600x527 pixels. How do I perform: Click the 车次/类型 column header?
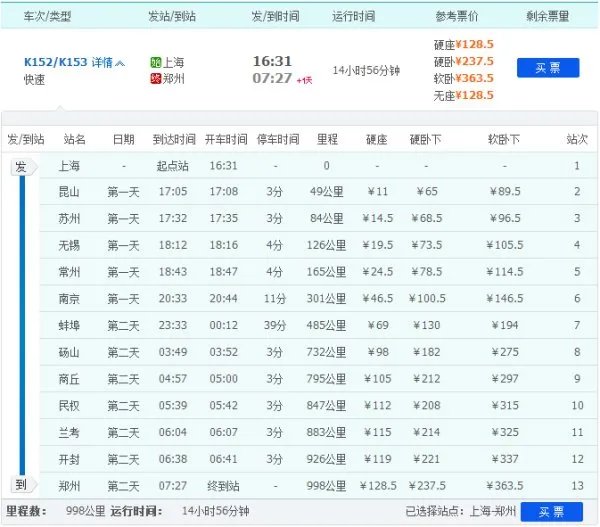coord(47,16)
